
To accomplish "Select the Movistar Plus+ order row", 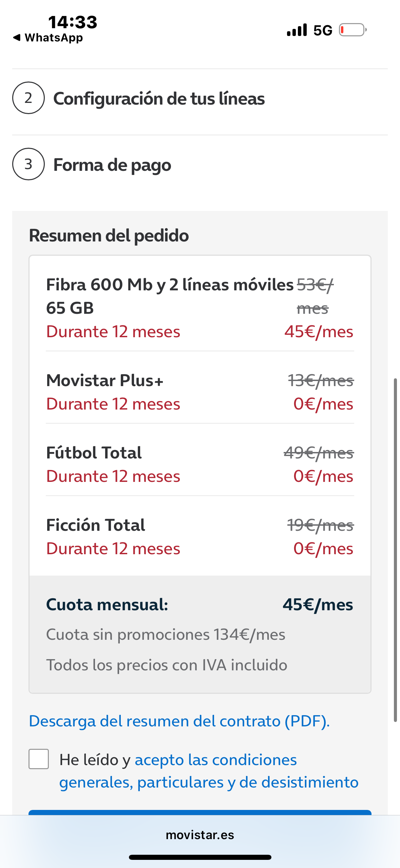I will [x=200, y=392].
